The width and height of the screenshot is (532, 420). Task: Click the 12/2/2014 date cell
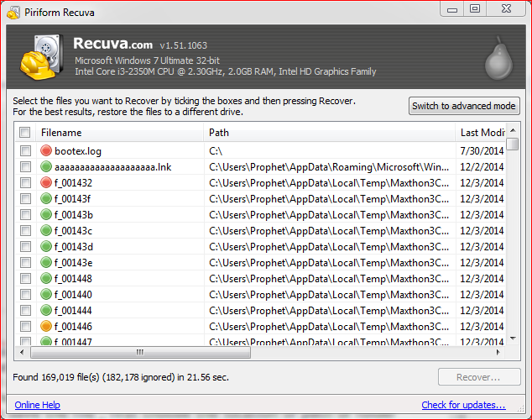click(482, 166)
